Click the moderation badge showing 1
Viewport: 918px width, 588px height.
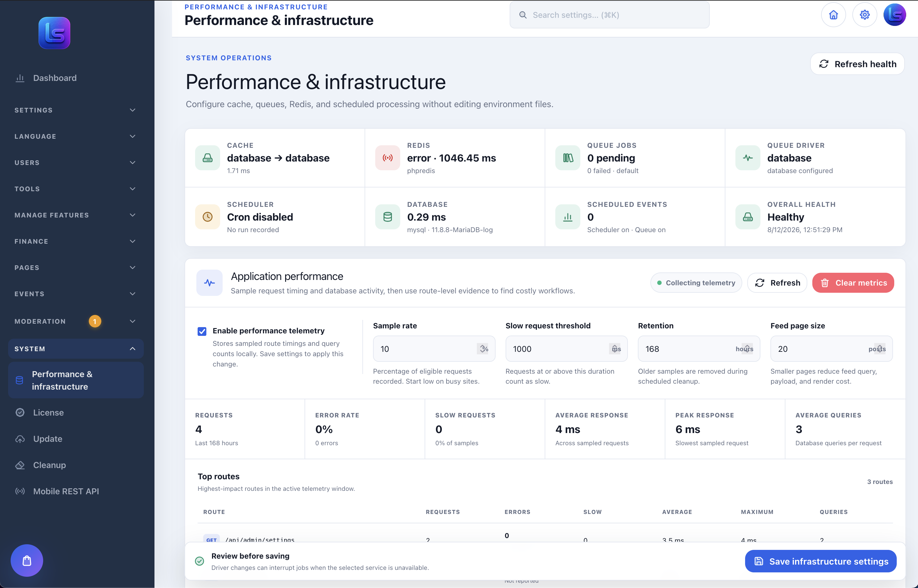click(95, 321)
